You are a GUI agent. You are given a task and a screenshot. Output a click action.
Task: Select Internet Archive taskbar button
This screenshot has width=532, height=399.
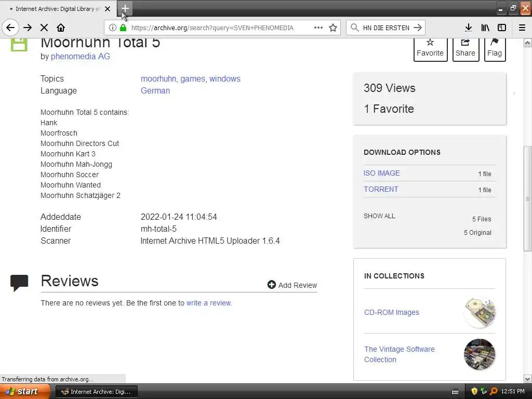tap(96, 392)
